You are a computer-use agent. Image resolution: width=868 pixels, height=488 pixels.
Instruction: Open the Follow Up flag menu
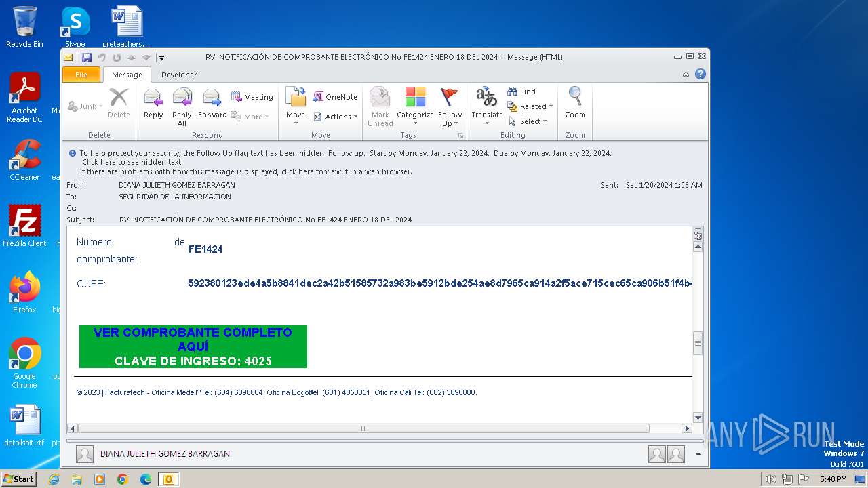[x=450, y=107]
